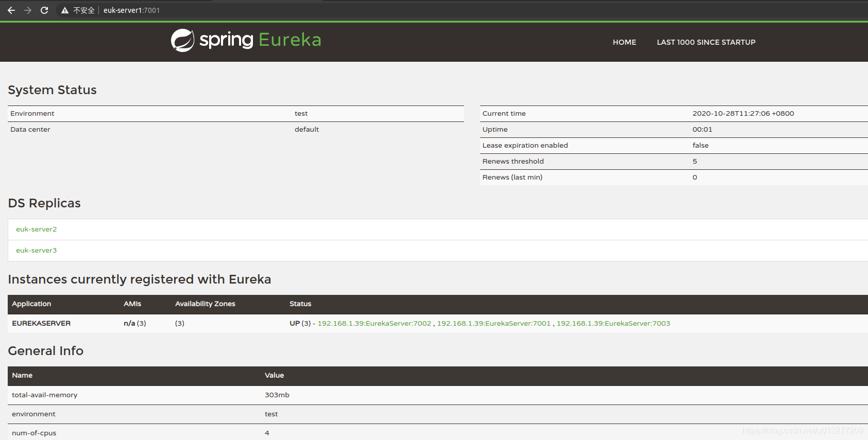Select the total-avail-memory row name
Viewport: 868px width, 440px height.
click(44, 395)
